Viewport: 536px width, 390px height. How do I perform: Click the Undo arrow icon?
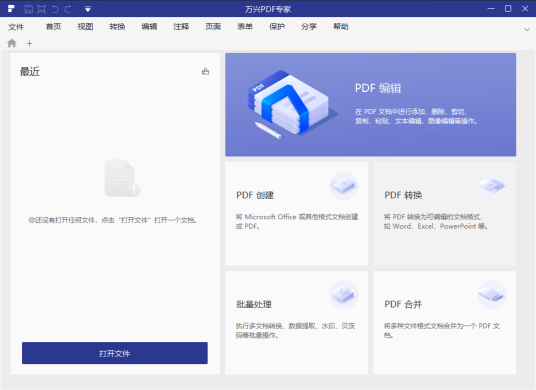[55, 9]
